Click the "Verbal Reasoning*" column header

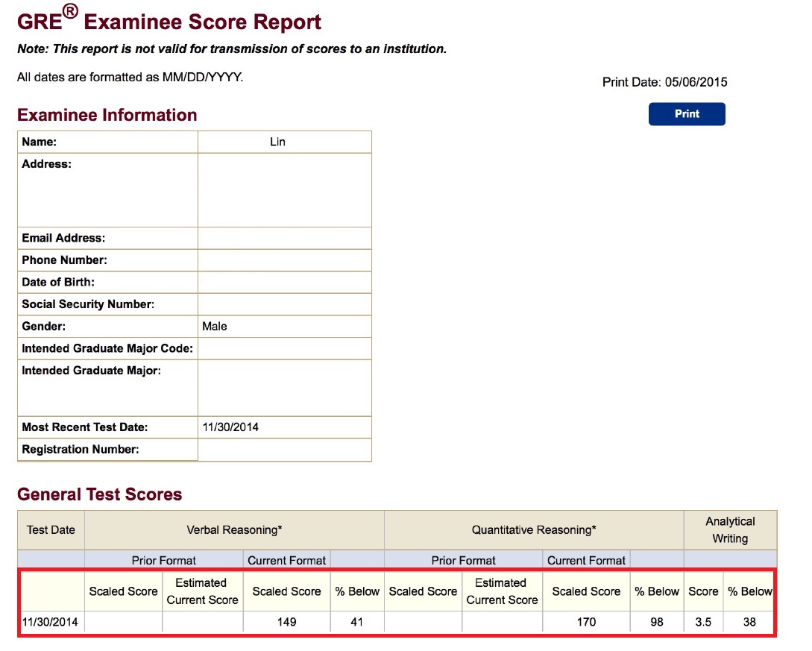pos(234,529)
